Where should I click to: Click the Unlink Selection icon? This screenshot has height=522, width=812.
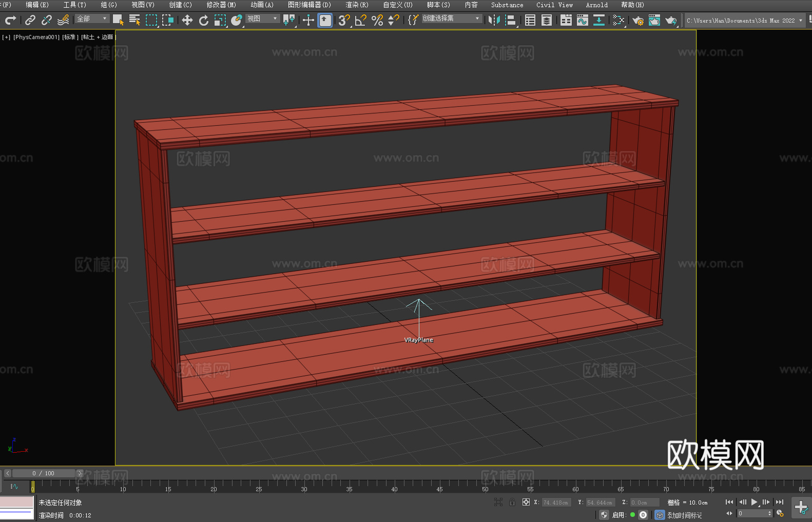tap(47, 20)
